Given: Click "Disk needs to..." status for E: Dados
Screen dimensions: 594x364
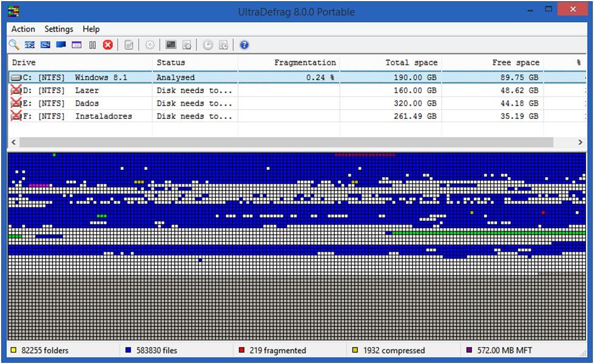Looking at the screenshot, I should 194,103.
